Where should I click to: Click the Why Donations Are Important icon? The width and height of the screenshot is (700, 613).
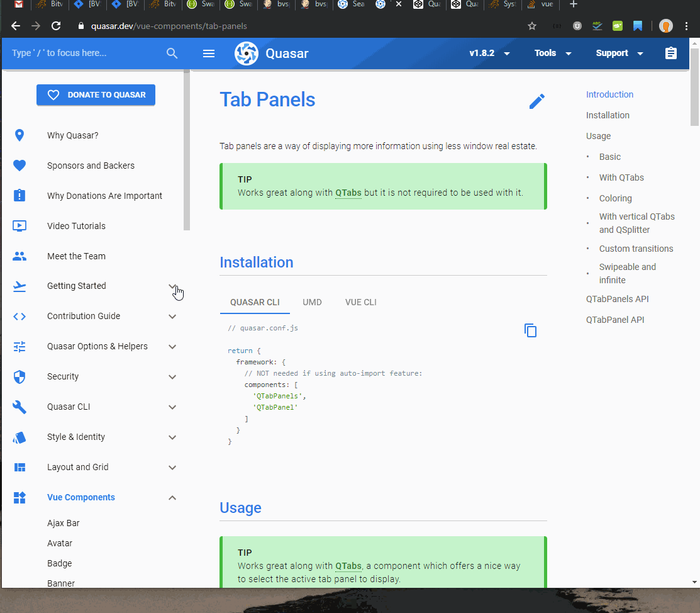(19, 195)
